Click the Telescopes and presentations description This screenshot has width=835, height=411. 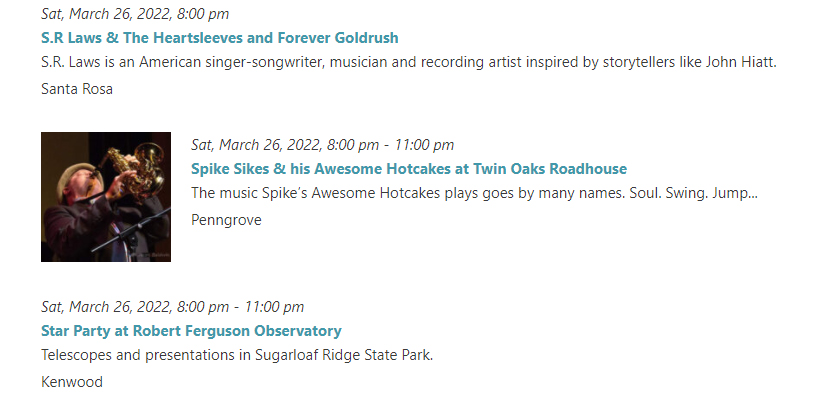tap(237, 355)
